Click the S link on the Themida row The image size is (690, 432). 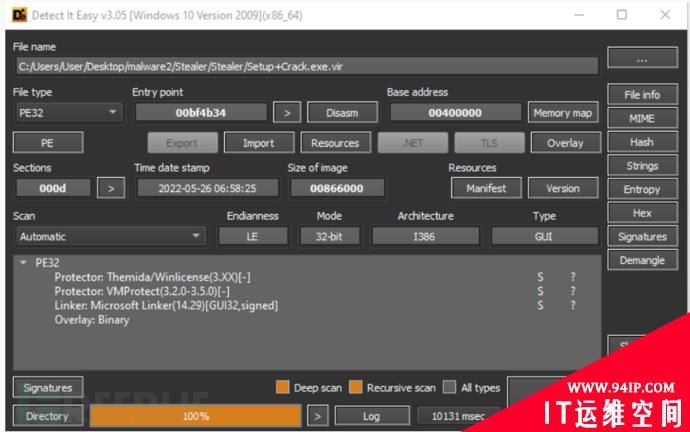tap(540, 277)
